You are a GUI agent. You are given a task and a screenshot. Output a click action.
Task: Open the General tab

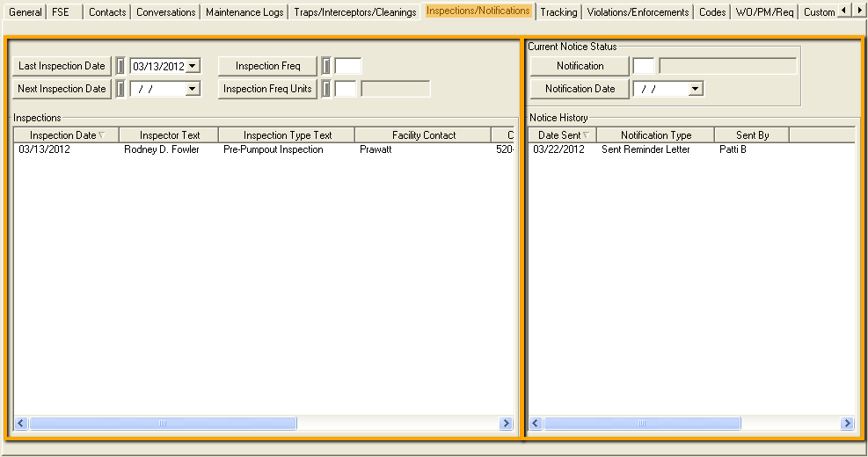(25, 11)
